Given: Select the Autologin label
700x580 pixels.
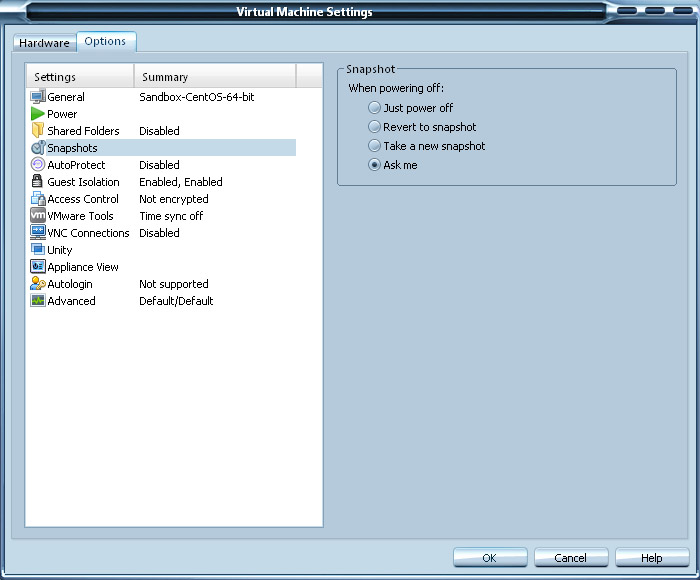Looking at the screenshot, I should pyautogui.click(x=70, y=284).
